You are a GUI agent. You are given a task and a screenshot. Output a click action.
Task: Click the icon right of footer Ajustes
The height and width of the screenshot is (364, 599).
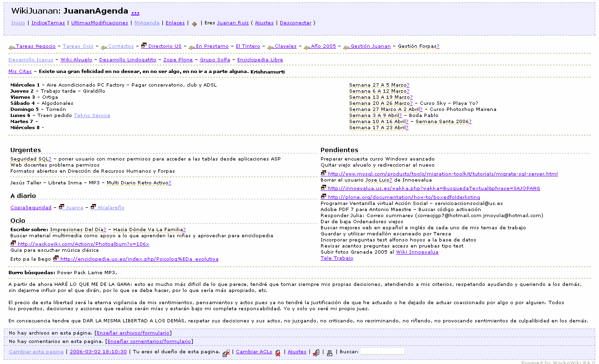pyautogui.click(x=316, y=353)
